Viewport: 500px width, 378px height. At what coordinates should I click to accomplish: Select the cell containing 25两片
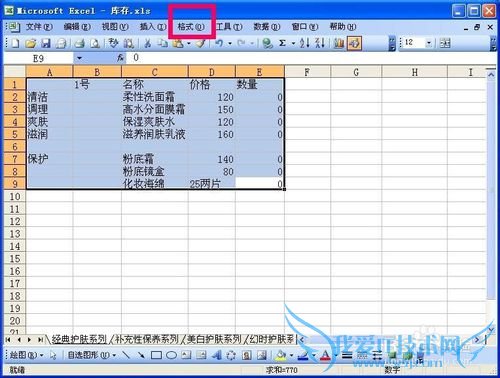point(212,184)
